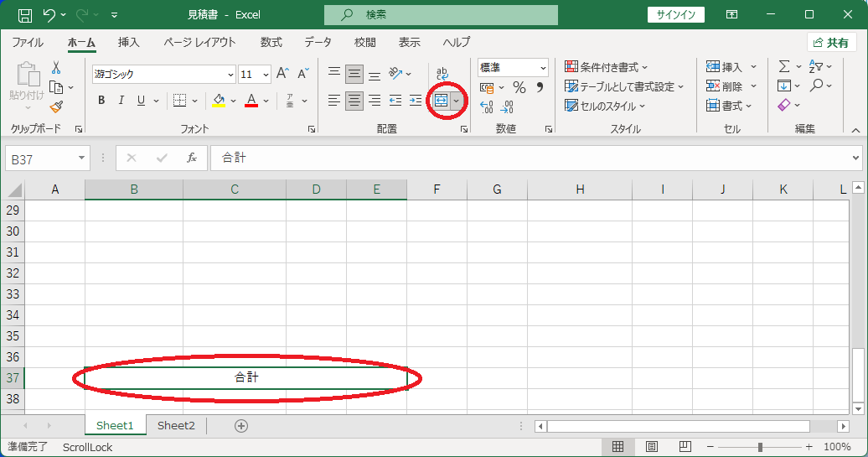Toggle middle vertical alignment
This screenshot has width=868, height=457.
(354, 73)
